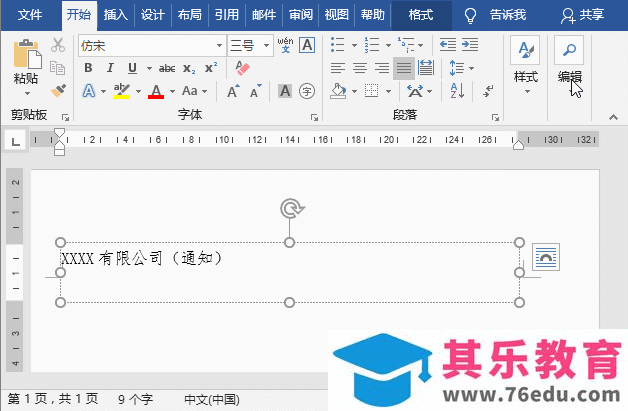This screenshot has height=411, width=628.
Task: Select the justify alignment button
Action: tap(404, 68)
